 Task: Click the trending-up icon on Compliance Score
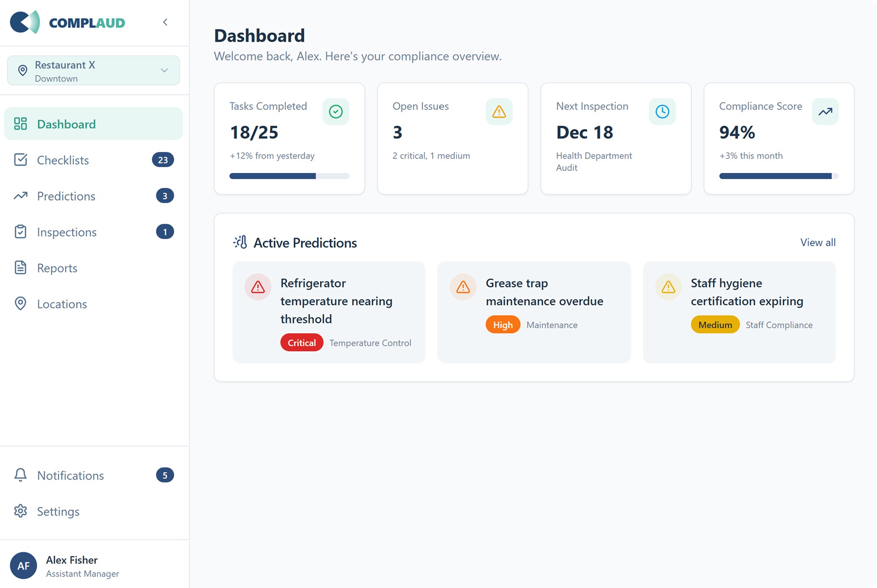click(x=825, y=112)
